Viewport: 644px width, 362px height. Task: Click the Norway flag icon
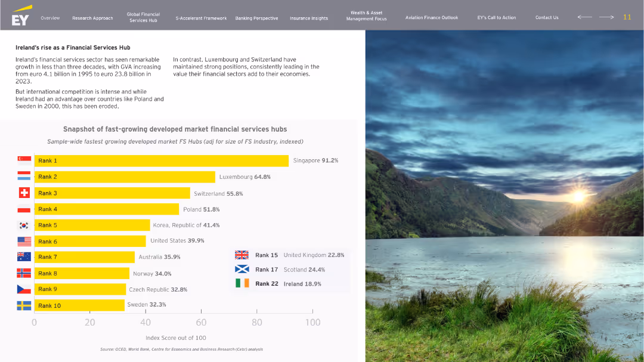click(x=24, y=273)
